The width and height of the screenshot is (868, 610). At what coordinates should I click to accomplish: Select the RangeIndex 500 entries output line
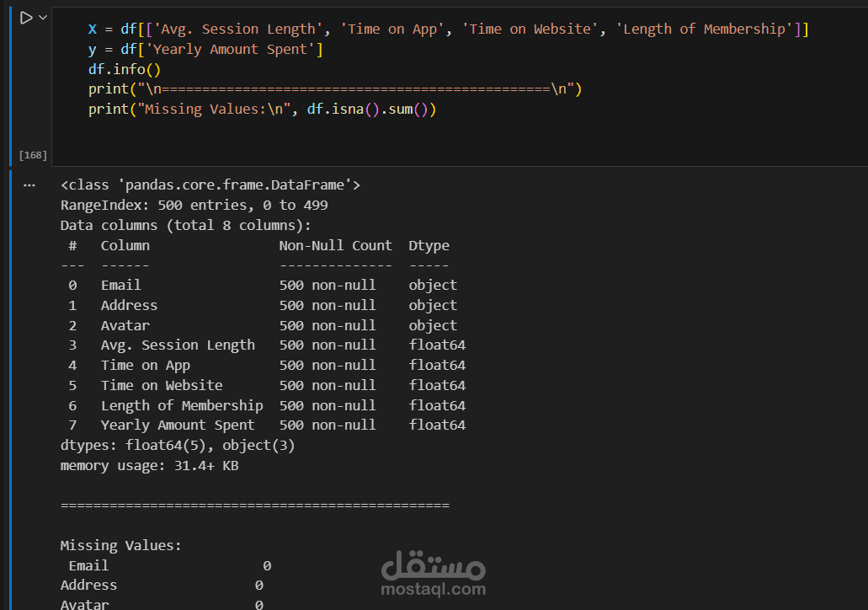(x=194, y=206)
